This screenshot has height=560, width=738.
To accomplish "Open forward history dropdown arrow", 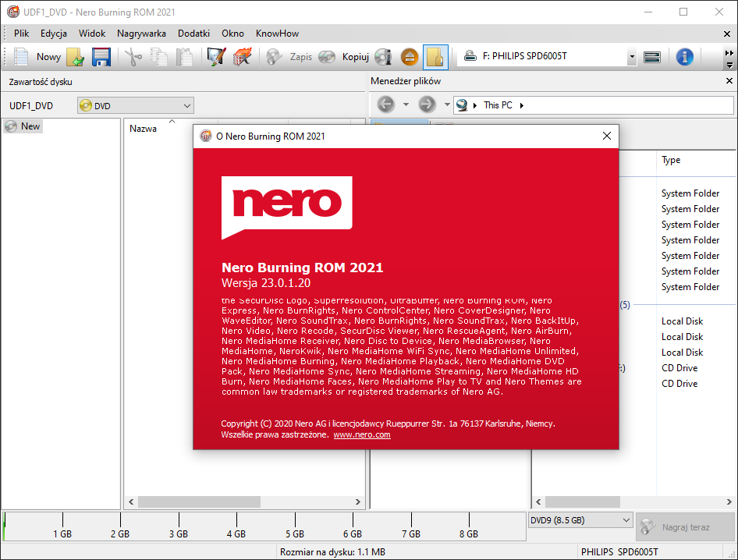I will pyautogui.click(x=447, y=105).
